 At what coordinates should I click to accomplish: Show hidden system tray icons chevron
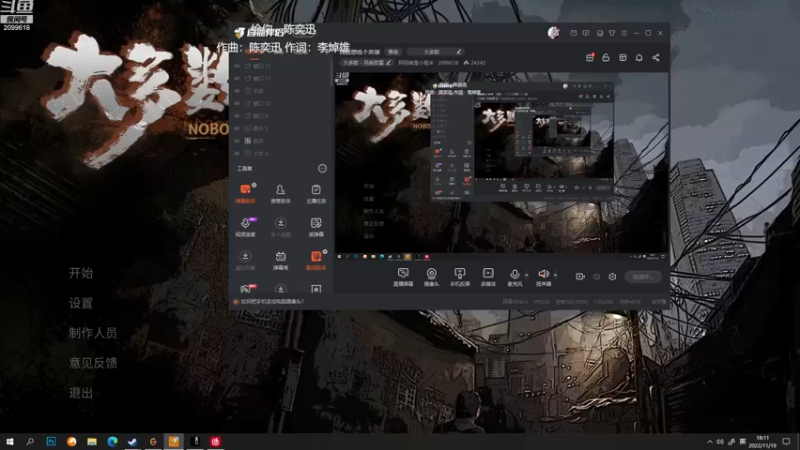(x=710, y=441)
